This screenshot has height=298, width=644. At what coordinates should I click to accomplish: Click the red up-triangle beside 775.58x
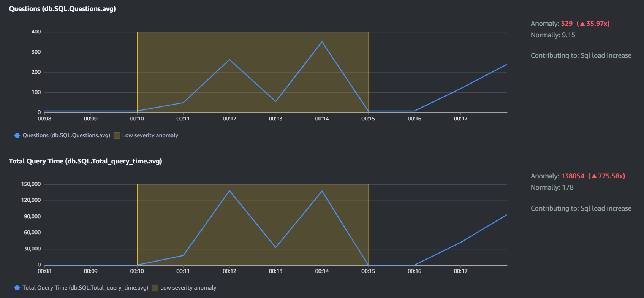click(594, 176)
